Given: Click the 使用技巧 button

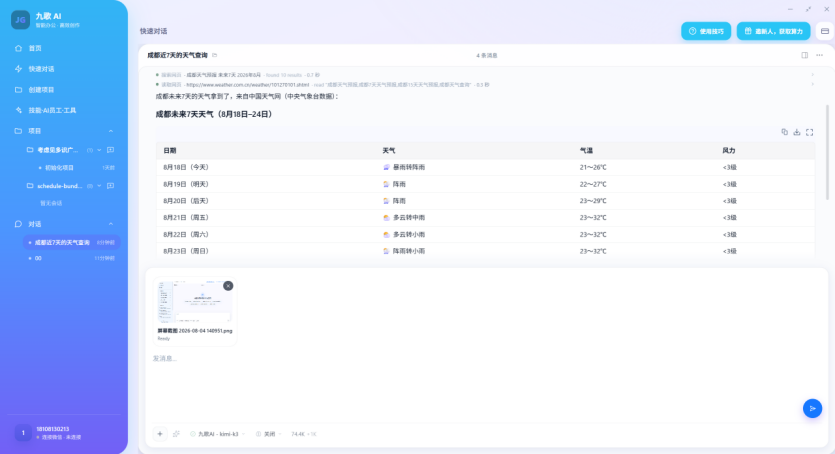Looking at the screenshot, I should (x=706, y=31).
